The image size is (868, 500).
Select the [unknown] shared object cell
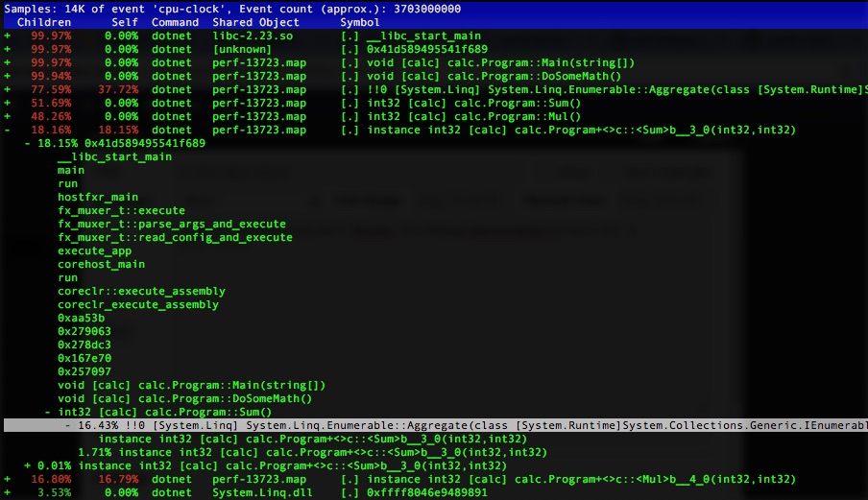click(x=242, y=49)
